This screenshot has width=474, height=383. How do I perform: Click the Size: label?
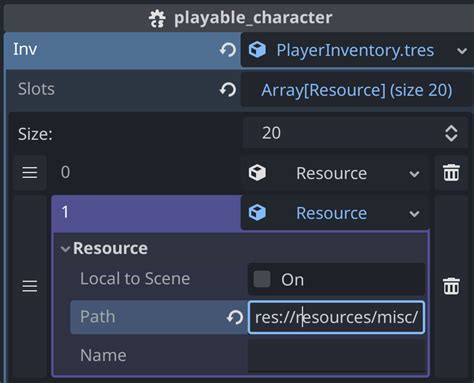point(35,134)
